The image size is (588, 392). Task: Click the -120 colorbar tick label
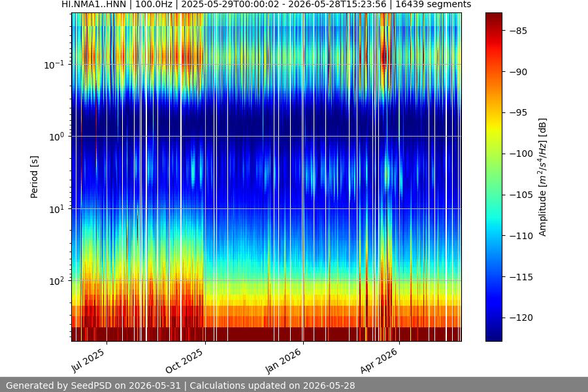click(521, 318)
